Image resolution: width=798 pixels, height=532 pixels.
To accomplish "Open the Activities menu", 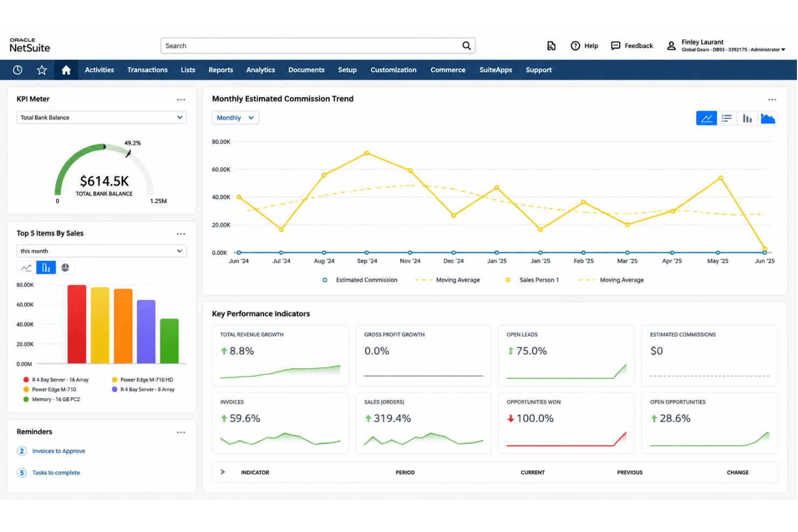I will [99, 70].
